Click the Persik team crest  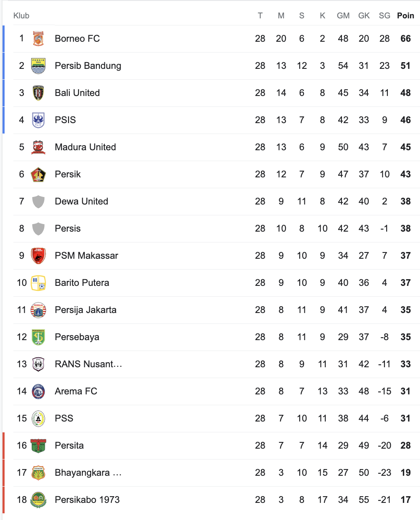click(38, 174)
